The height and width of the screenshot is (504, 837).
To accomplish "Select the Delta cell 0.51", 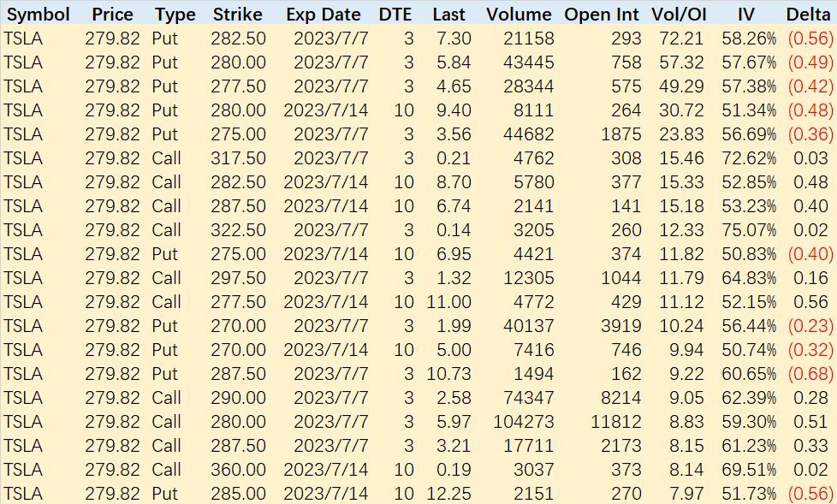I will (810, 422).
